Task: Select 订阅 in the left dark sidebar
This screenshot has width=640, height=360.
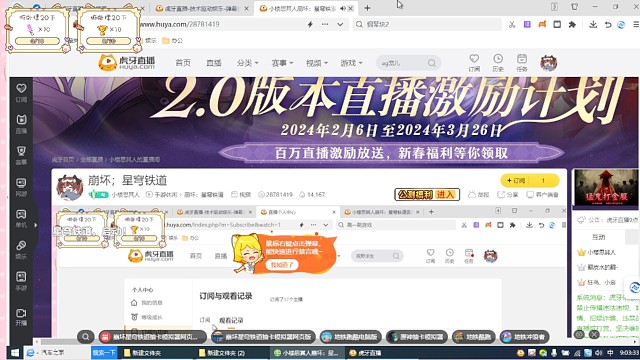Action: (x=21, y=93)
